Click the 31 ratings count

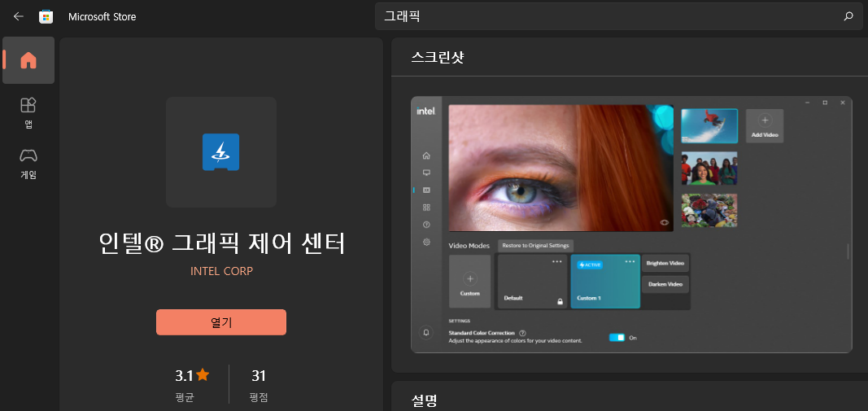click(x=259, y=375)
